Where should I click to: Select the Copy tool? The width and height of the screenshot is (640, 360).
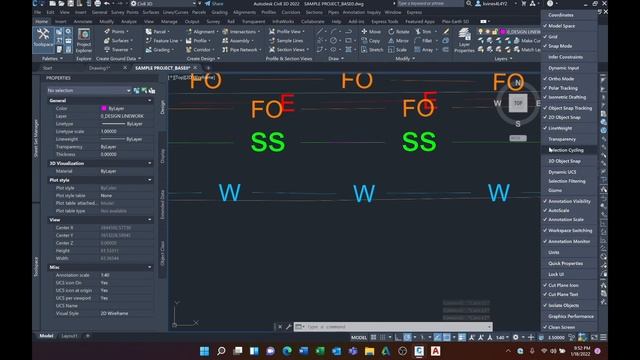(x=371, y=40)
